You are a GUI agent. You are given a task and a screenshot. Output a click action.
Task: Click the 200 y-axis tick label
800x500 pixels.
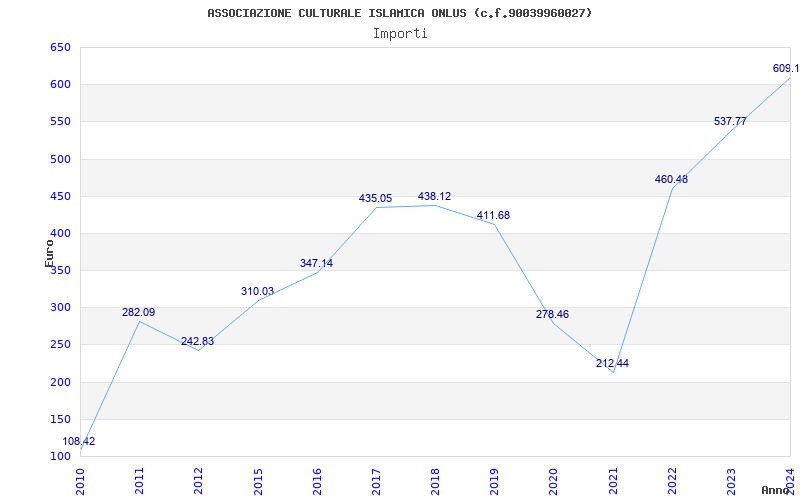pyautogui.click(x=60, y=382)
